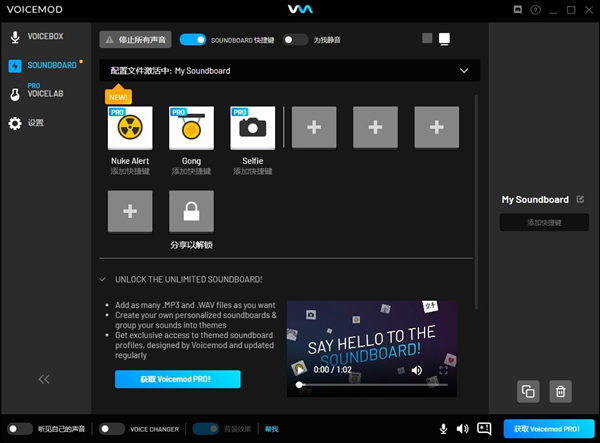Delete soundboard using the trash icon

coord(561,392)
